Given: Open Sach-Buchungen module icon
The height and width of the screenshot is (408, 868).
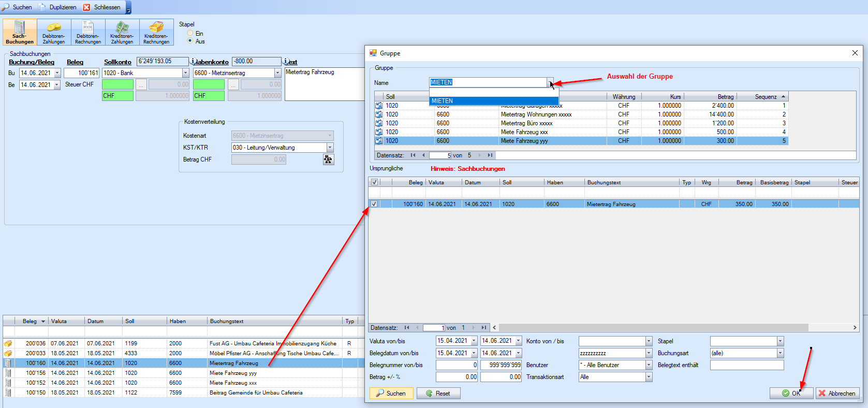Looking at the screenshot, I should [20, 32].
